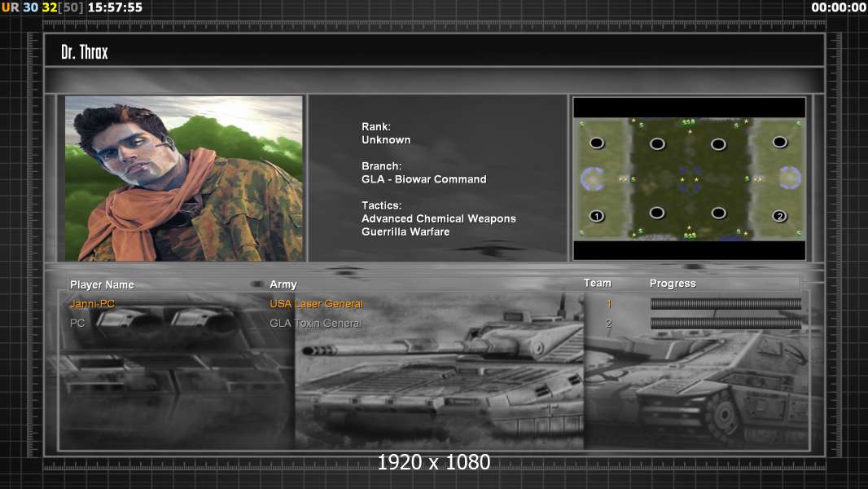The width and height of the screenshot is (868, 489).
Task: Click the 'Player Name' column header
Action: (x=102, y=284)
